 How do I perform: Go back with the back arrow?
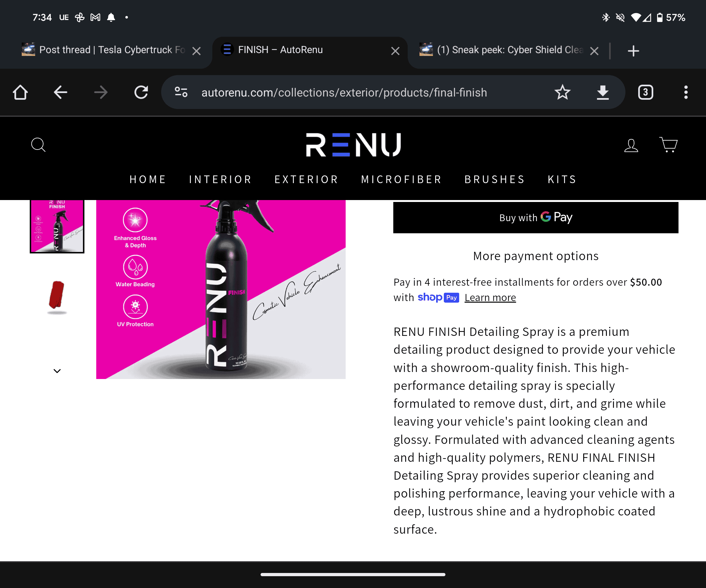(60, 92)
